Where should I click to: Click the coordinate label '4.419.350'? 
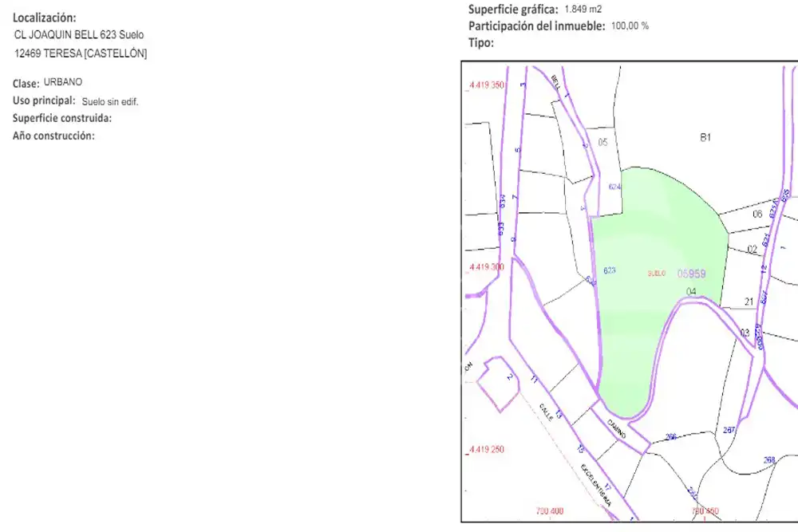coord(486,85)
